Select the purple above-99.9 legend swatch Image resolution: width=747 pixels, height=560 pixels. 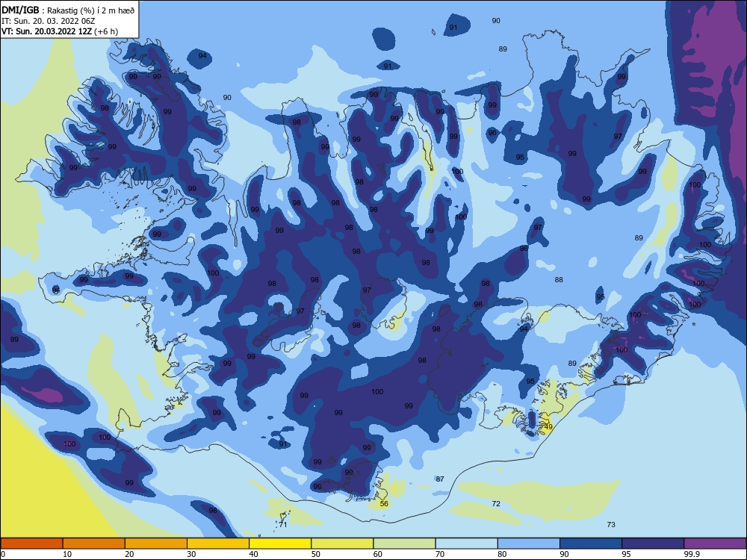(x=715, y=544)
